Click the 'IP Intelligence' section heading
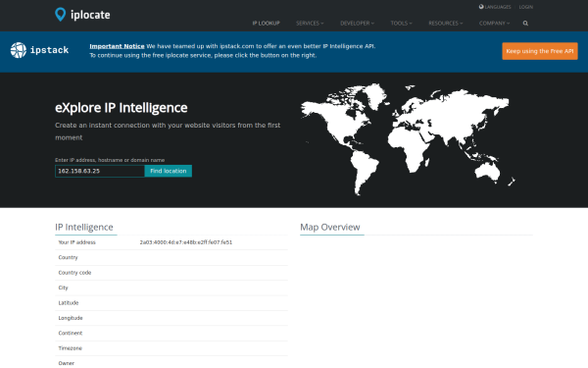The image size is (588, 368). tap(84, 228)
